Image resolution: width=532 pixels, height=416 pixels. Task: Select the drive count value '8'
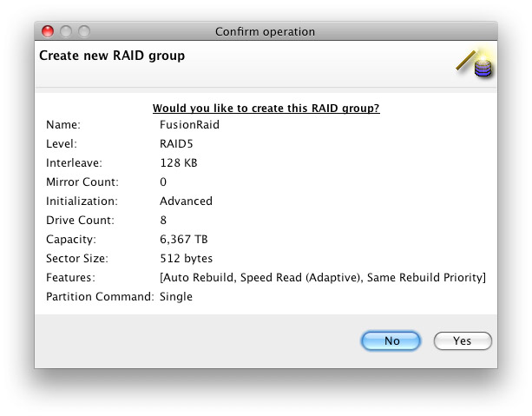163,220
